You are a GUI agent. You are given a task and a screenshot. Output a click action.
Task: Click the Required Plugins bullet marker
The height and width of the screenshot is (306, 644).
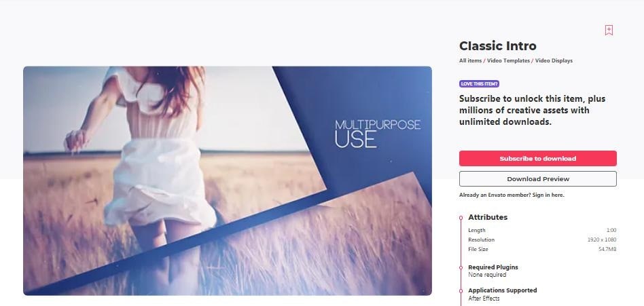pyautogui.click(x=461, y=267)
